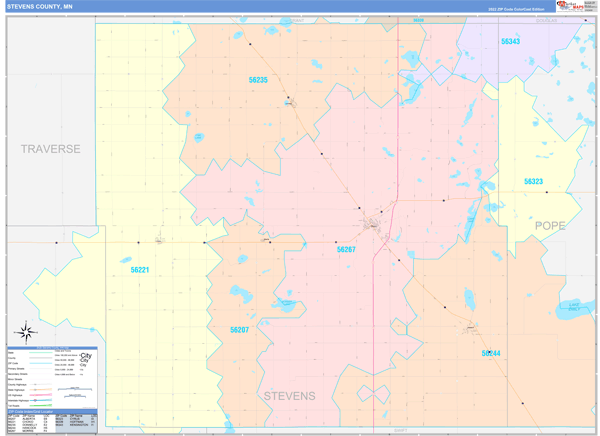This screenshot has height=436, width=600.
Task: Click the TRAVERSE county label
Action: click(x=51, y=149)
